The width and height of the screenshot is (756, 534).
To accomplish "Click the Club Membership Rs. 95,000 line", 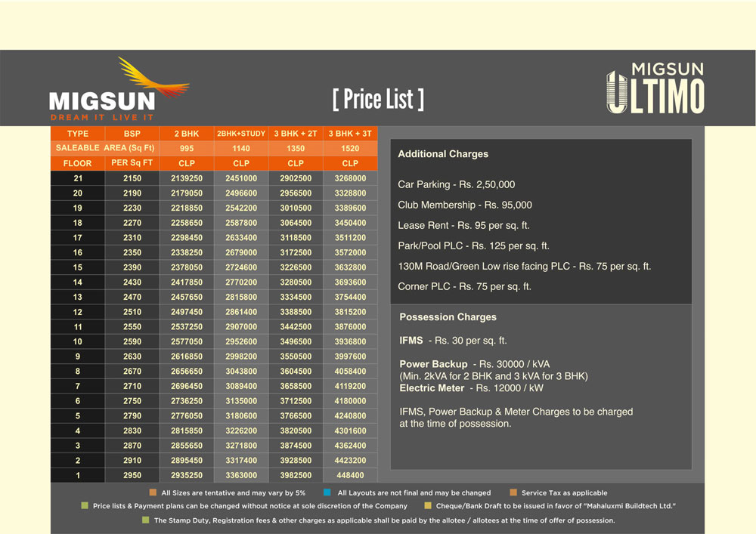I will (x=465, y=205).
